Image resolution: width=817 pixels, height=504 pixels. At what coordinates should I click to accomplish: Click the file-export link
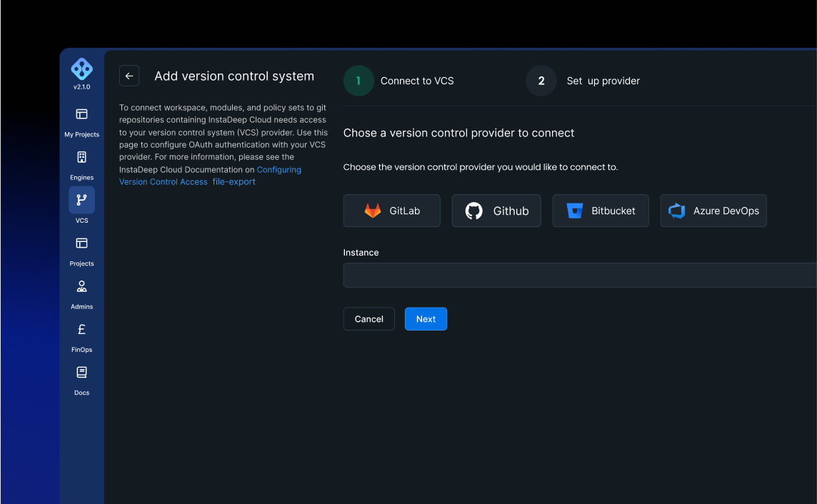[x=234, y=182]
